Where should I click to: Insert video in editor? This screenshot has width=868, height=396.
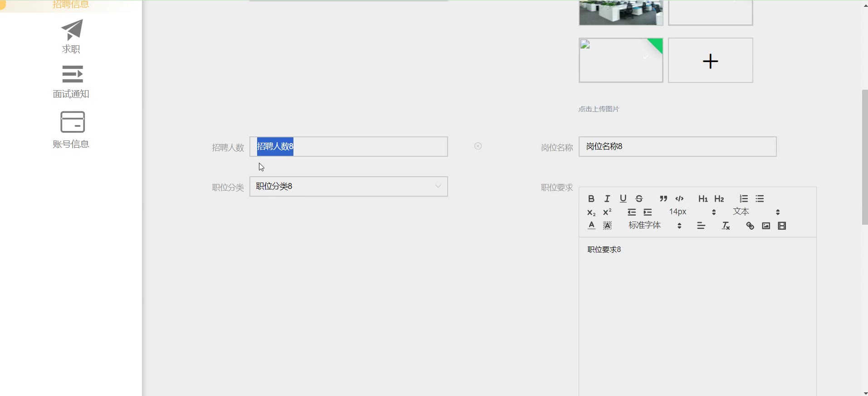782,226
